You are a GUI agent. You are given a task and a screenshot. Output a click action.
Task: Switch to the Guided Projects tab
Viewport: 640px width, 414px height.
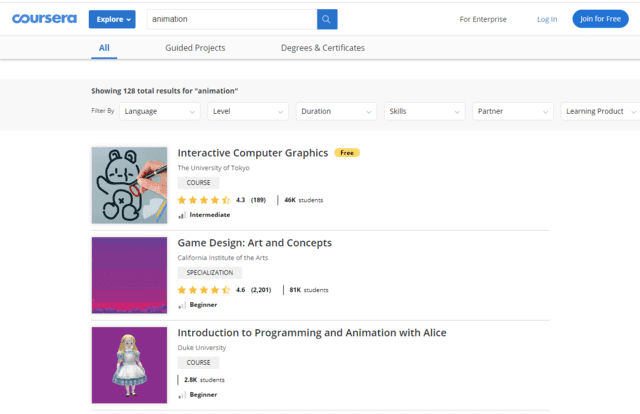pyautogui.click(x=195, y=48)
